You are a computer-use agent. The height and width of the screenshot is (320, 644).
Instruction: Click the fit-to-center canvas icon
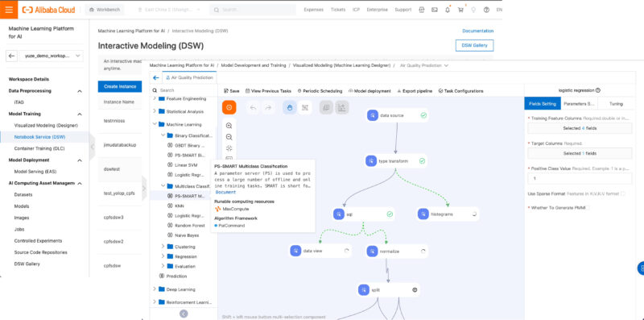(x=229, y=148)
